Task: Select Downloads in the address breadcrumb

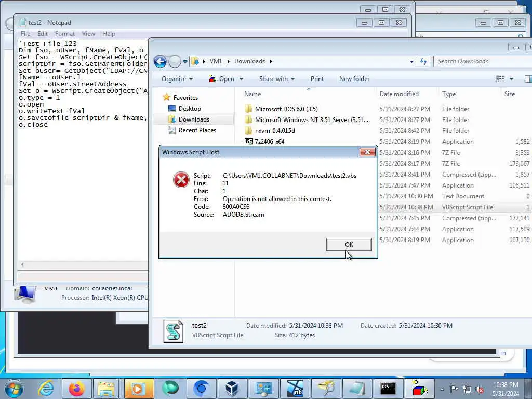Action: click(249, 61)
